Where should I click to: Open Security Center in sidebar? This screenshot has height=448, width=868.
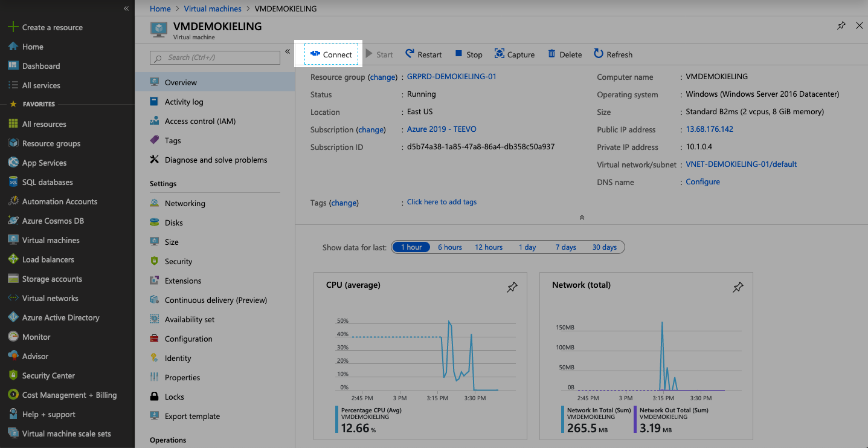click(48, 375)
